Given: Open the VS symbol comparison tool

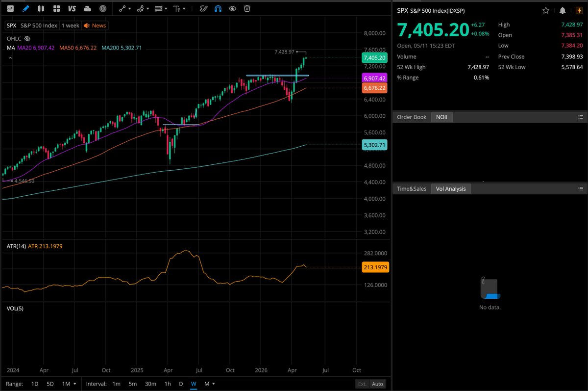Looking at the screenshot, I should 72,8.
